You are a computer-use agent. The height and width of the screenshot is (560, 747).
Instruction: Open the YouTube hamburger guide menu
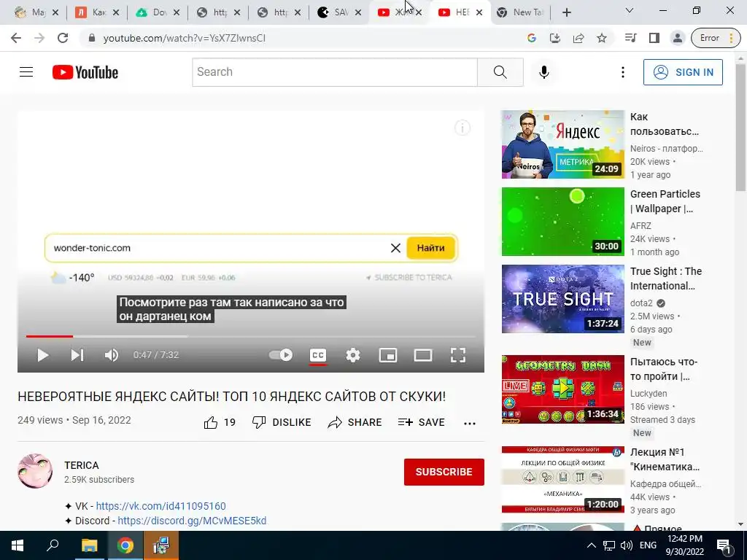[26, 72]
